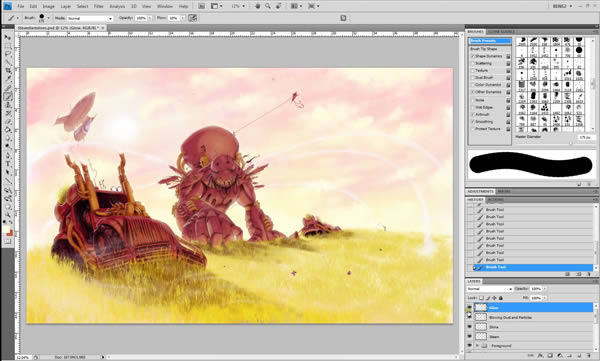Switch to the Actions tab

(x=496, y=200)
